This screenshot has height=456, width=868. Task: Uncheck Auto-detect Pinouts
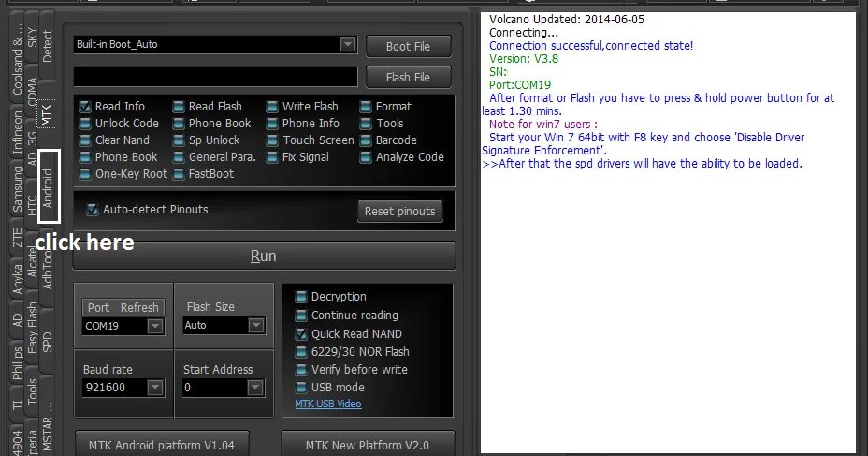click(93, 210)
